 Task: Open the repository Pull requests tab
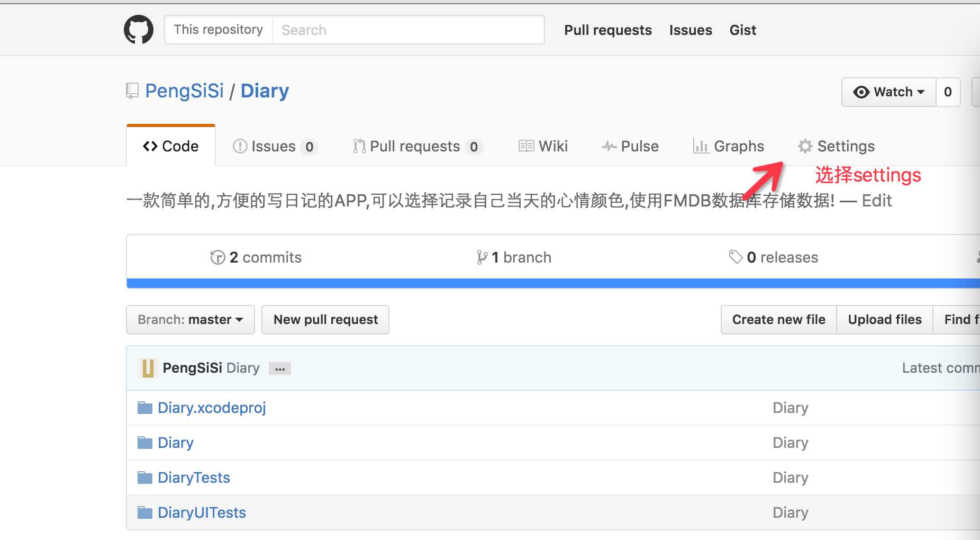click(418, 146)
